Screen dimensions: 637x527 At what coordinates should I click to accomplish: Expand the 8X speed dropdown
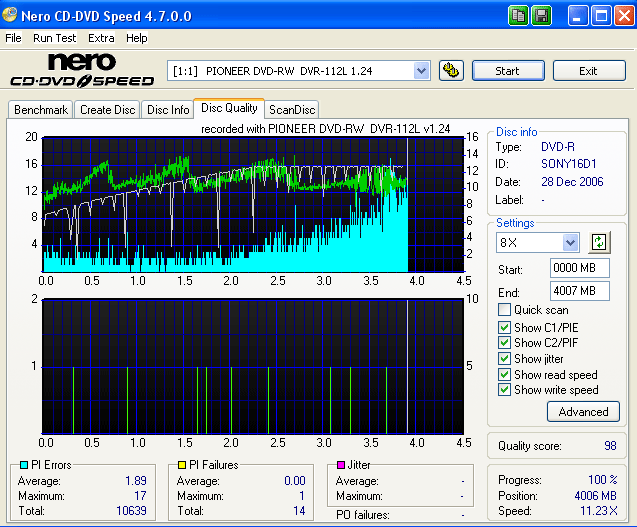570,243
